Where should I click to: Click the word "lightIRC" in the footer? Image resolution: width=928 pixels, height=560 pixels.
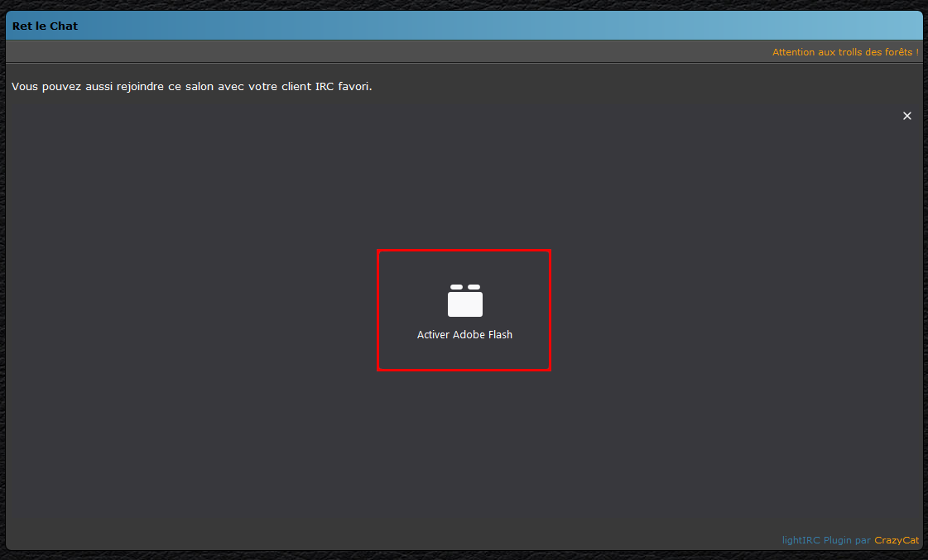[x=801, y=540]
